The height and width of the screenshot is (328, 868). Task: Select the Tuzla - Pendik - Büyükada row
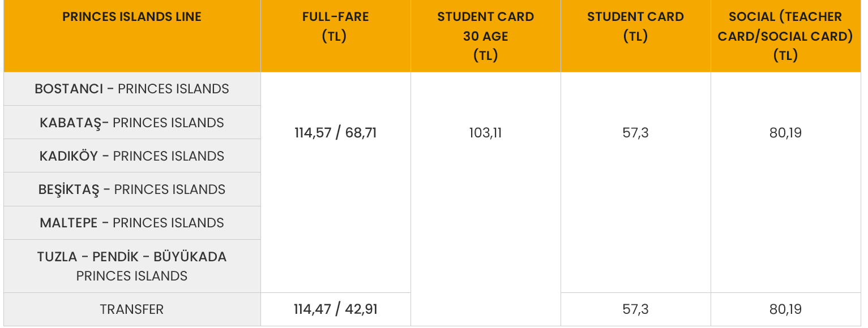tap(132, 257)
